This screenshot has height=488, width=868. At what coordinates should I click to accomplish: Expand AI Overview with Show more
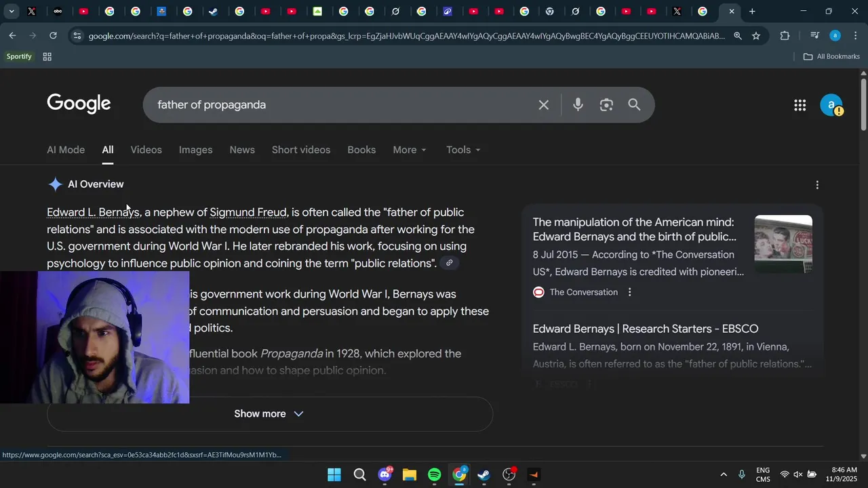pyautogui.click(x=269, y=414)
